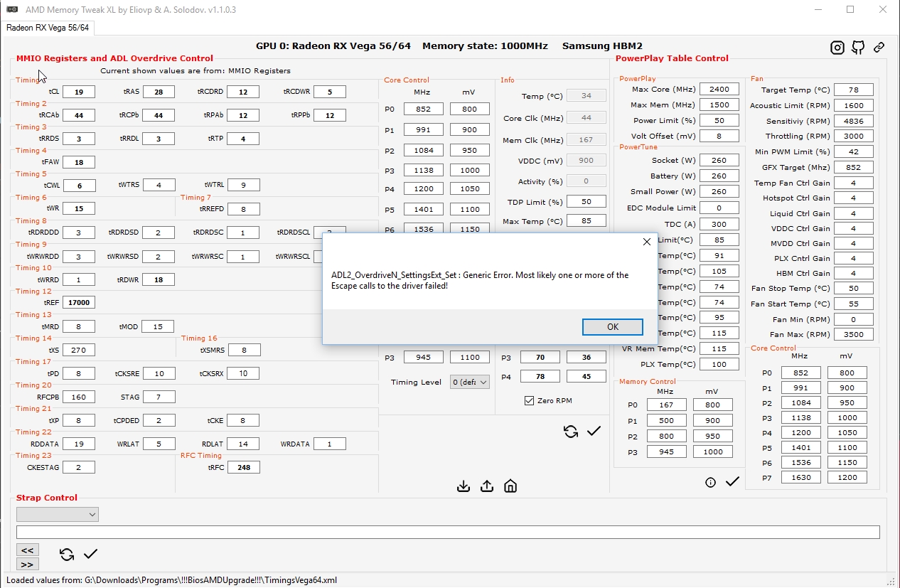Click the fan curve P4 field showing 78
This screenshot has height=588, width=900.
[540, 376]
